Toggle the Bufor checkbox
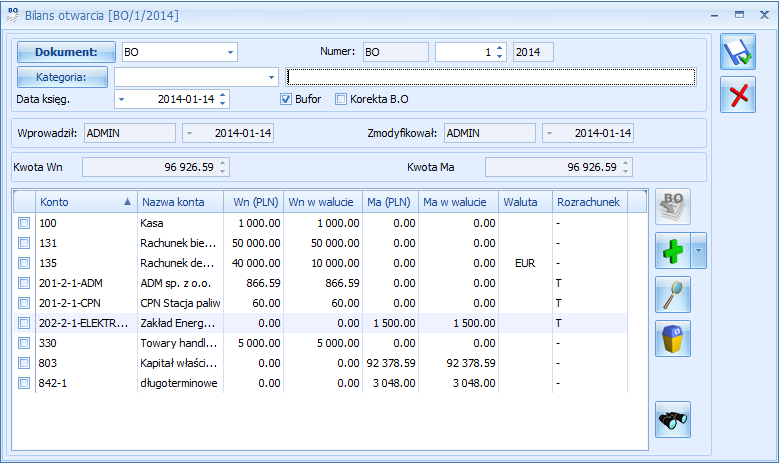Screen dimensions: 779x463 [286, 99]
